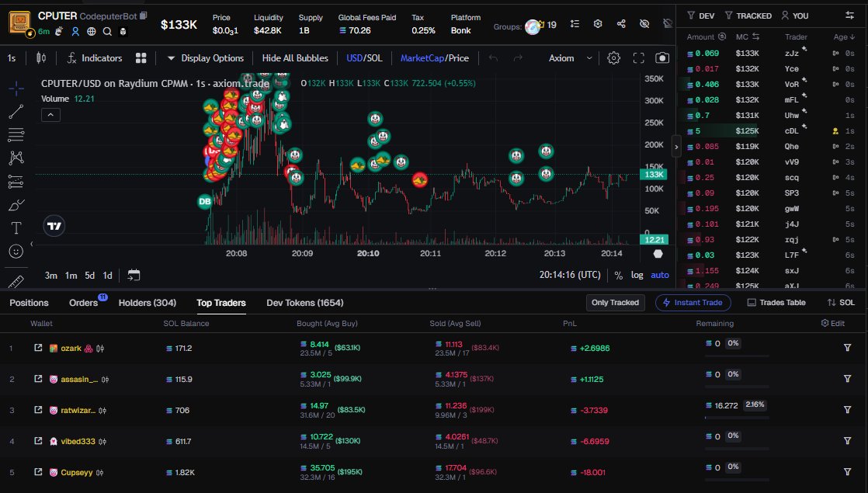868x493 pixels.
Task: Select the horizontal lines Fibonacci tool
Action: [16, 134]
